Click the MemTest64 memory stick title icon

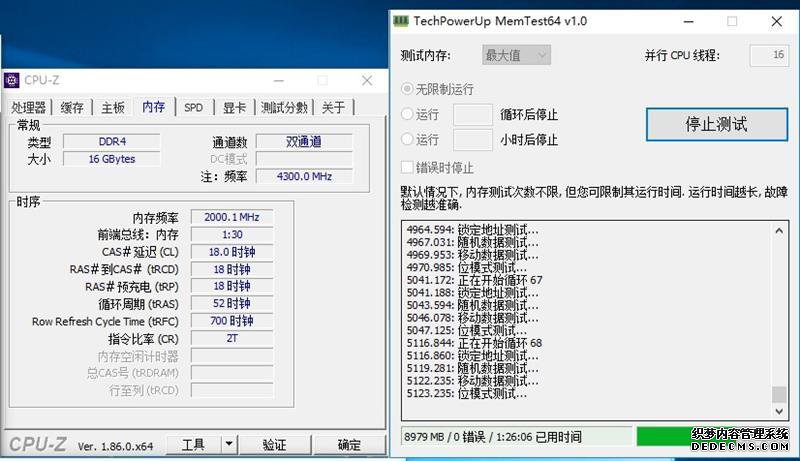[401, 21]
